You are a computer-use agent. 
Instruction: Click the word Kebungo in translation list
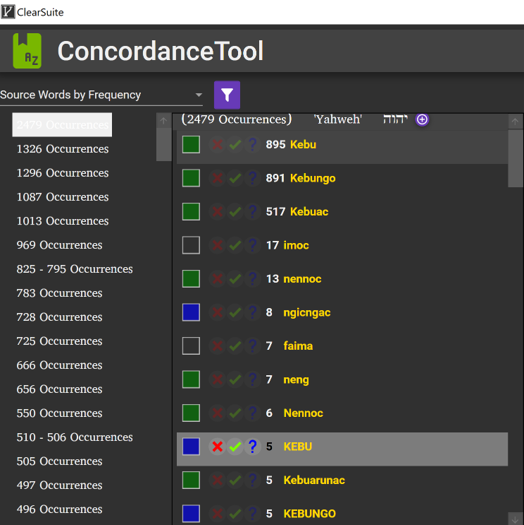313,178
